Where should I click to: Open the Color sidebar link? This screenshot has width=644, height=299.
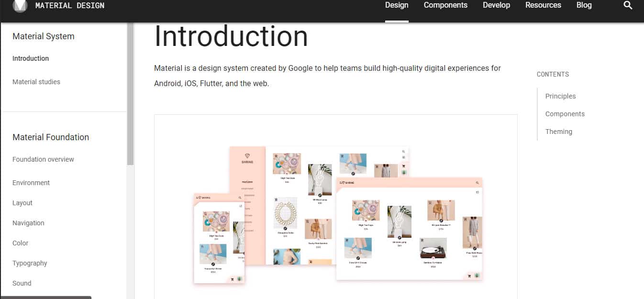[x=20, y=243]
